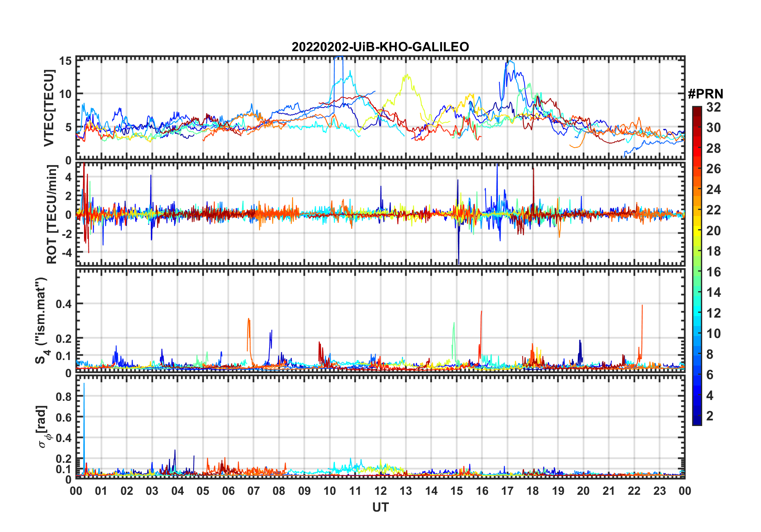Click the light-blue sigma phi spike after 00 UT

point(84,428)
